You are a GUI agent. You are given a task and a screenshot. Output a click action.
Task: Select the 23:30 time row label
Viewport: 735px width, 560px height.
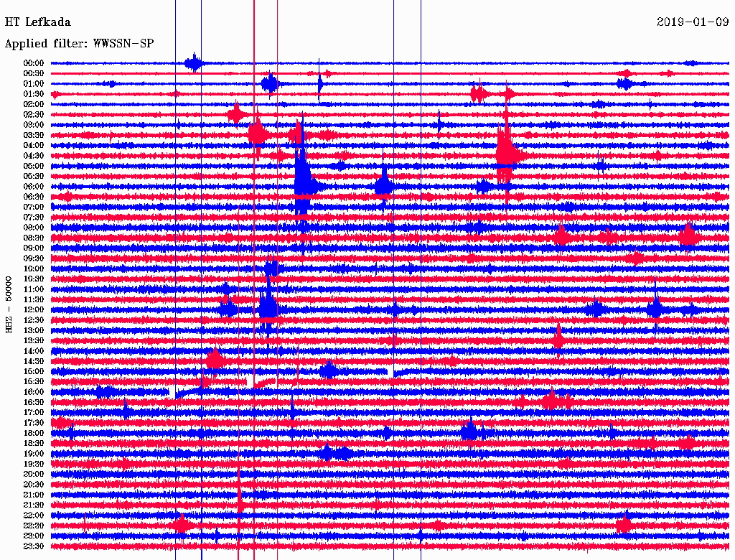point(34,546)
